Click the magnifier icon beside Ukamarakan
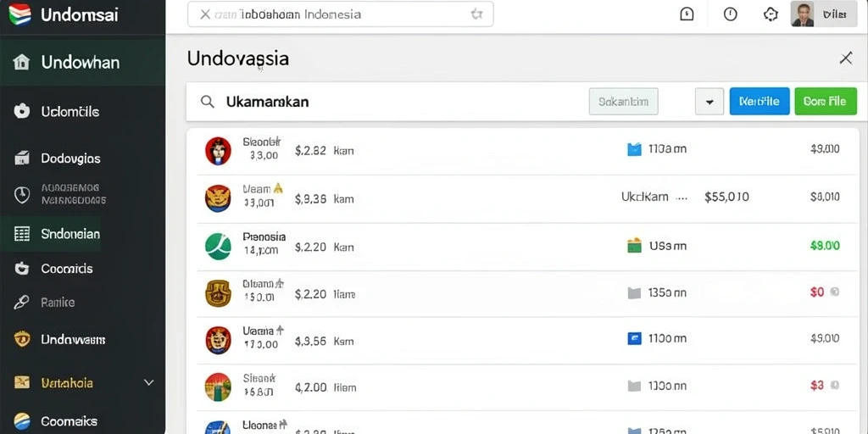Screen dimensions: 868x434 point(207,102)
